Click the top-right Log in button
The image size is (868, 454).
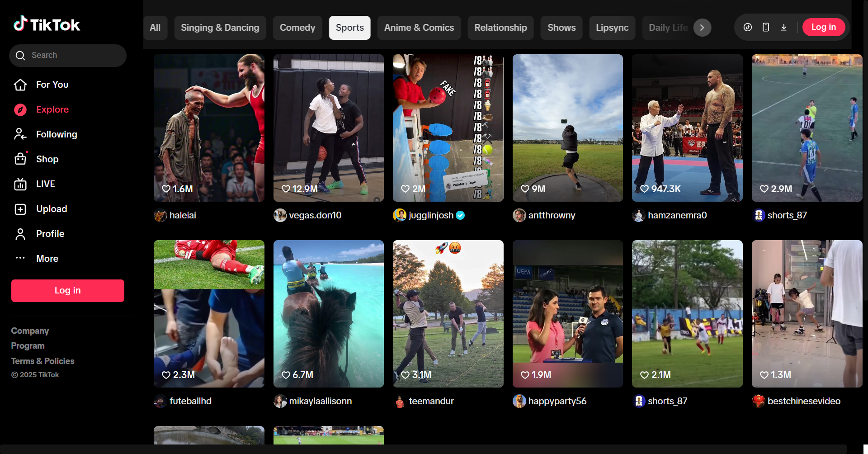pyautogui.click(x=823, y=27)
